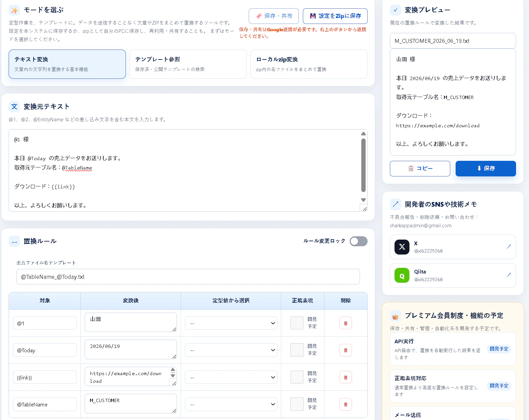Click scroll down arrow of source text

pyautogui.click(x=363, y=200)
